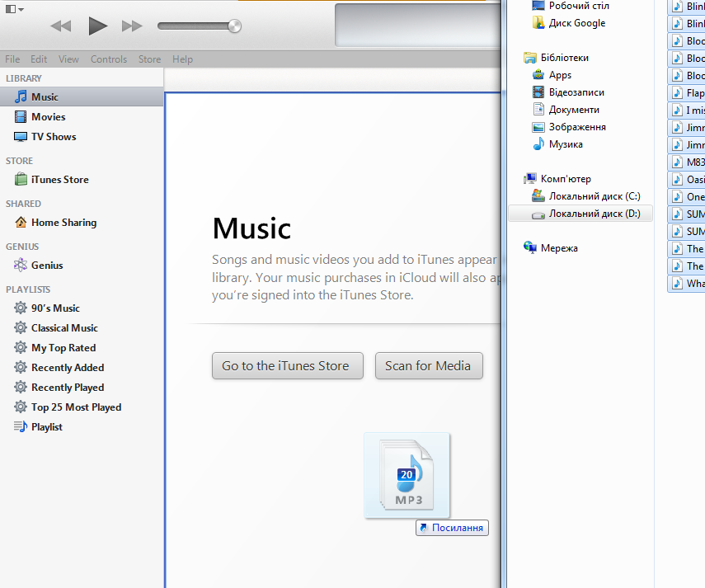Open the Диск Google folder
The width and height of the screenshot is (705, 588).
pos(576,23)
